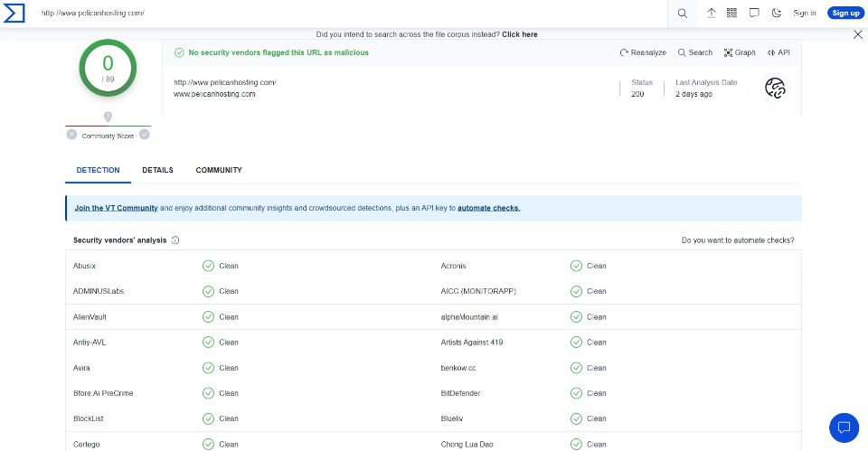Click the '2 days ago' last analysis date
This screenshot has height=451, width=868.
(x=693, y=94)
